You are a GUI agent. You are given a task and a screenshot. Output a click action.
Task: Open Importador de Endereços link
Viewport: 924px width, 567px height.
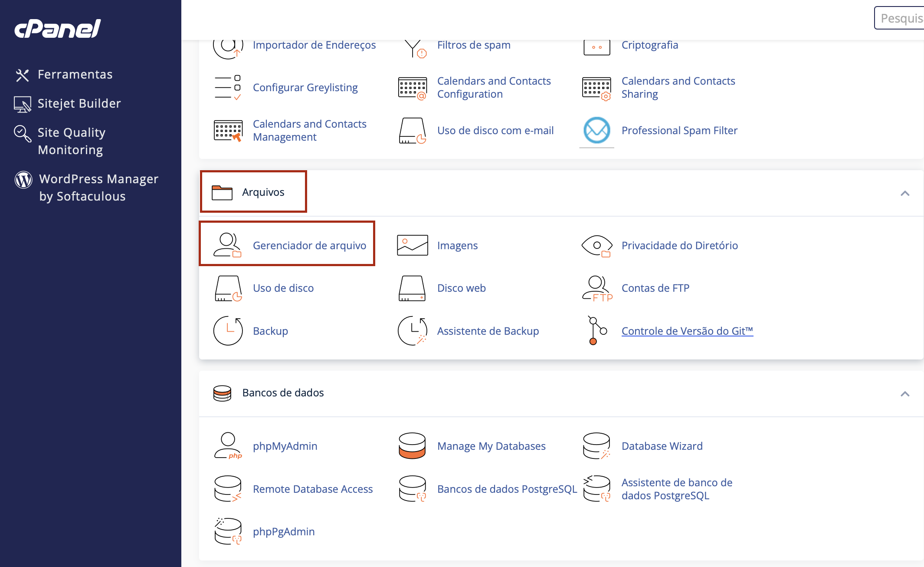(314, 45)
